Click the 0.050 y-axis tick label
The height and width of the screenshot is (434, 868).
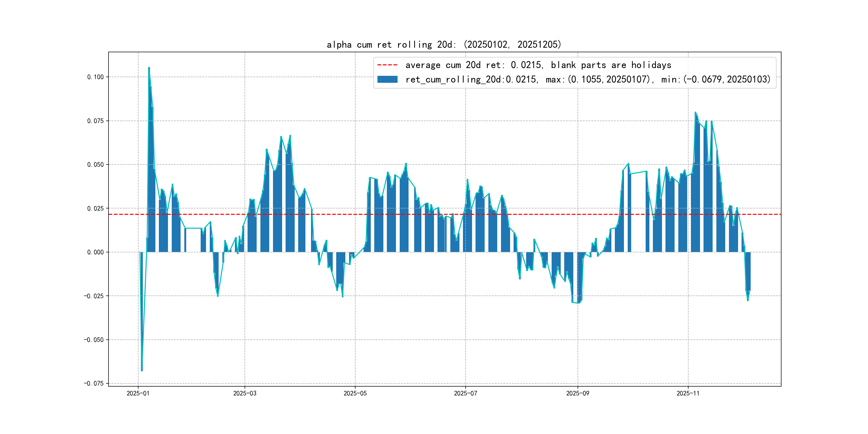coord(95,165)
